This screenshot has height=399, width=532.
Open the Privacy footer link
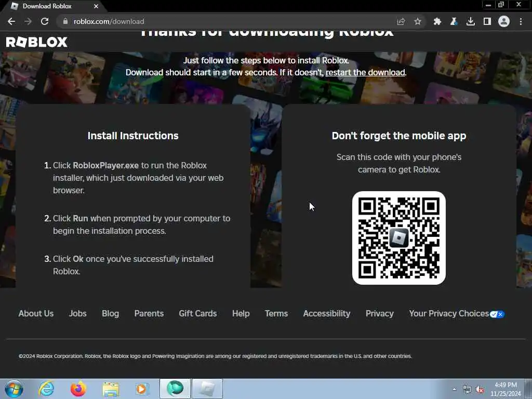(x=380, y=313)
